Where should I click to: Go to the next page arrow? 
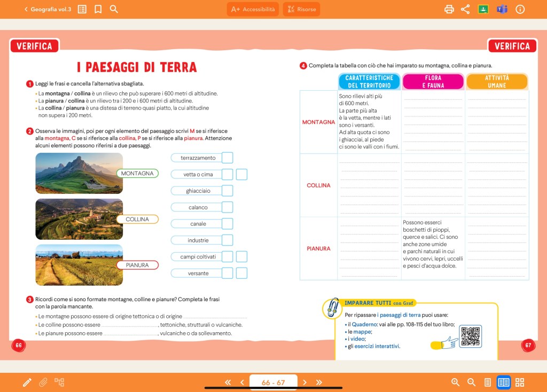305,382
